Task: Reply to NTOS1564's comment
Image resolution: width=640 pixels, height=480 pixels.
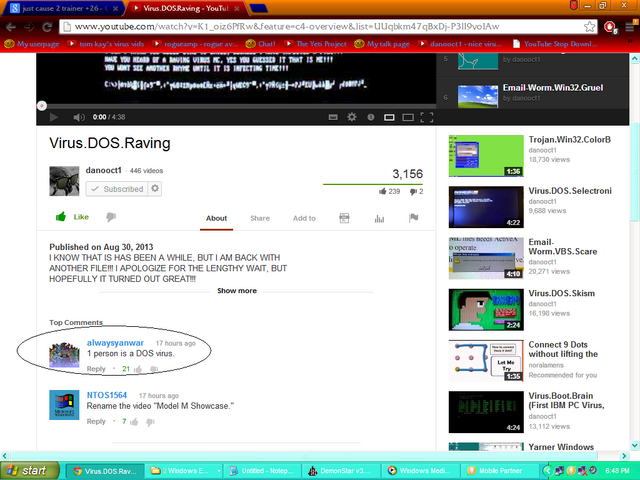Action: [96, 421]
